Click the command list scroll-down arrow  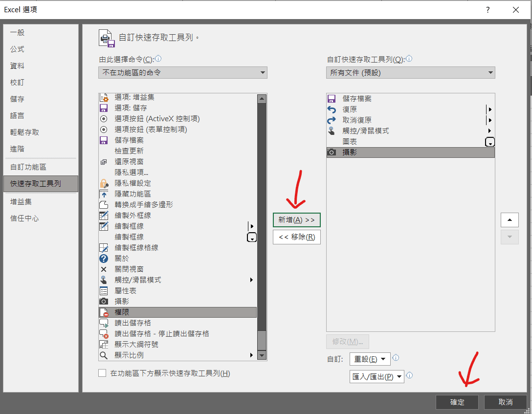point(262,355)
